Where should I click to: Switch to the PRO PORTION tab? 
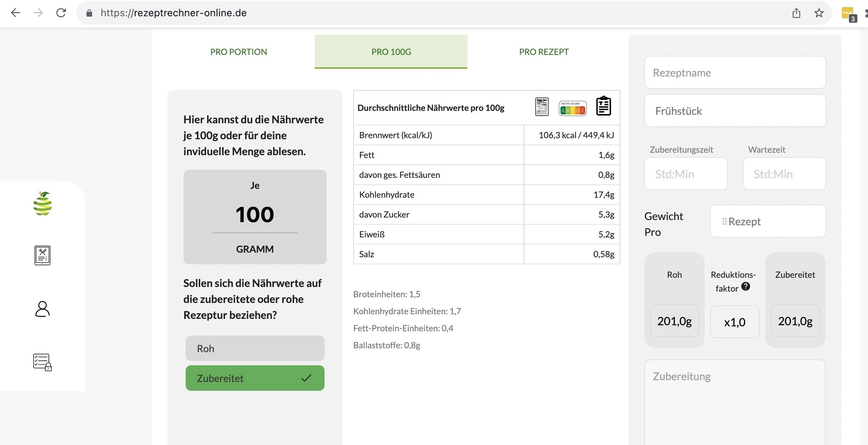click(x=238, y=52)
